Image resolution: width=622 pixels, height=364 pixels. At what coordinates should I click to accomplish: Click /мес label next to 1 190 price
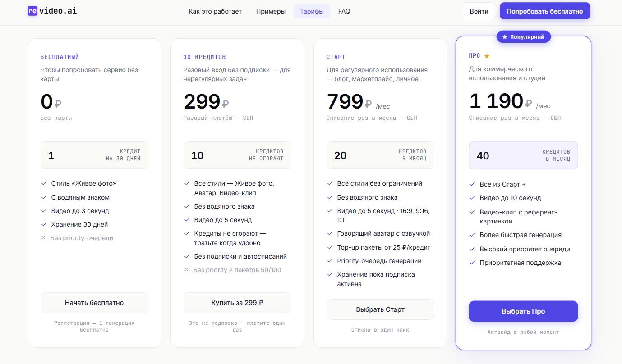point(543,106)
